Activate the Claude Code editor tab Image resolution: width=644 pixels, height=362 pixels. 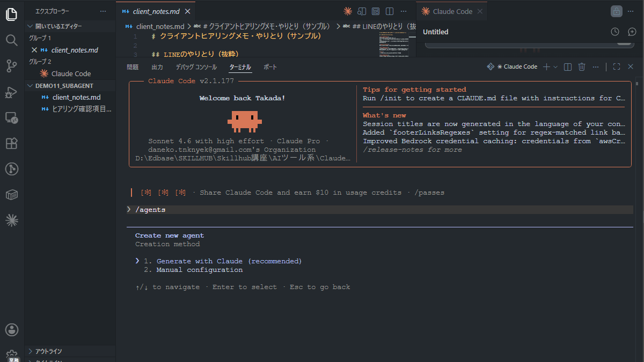(x=452, y=11)
